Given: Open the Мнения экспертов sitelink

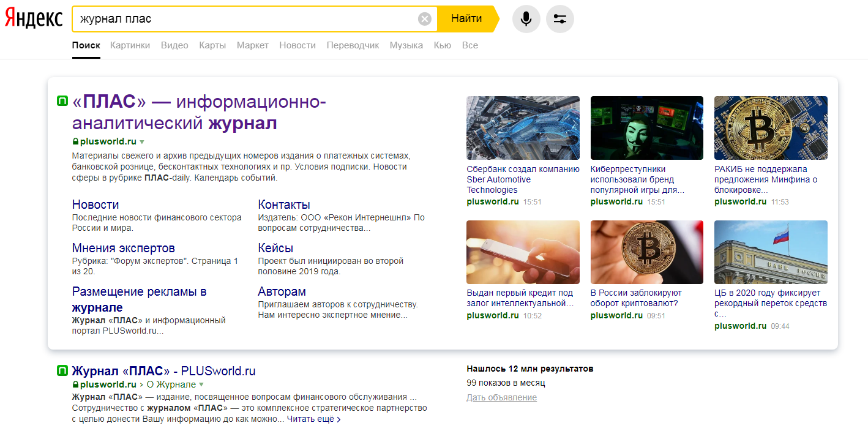Looking at the screenshot, I should click(124, 248).
